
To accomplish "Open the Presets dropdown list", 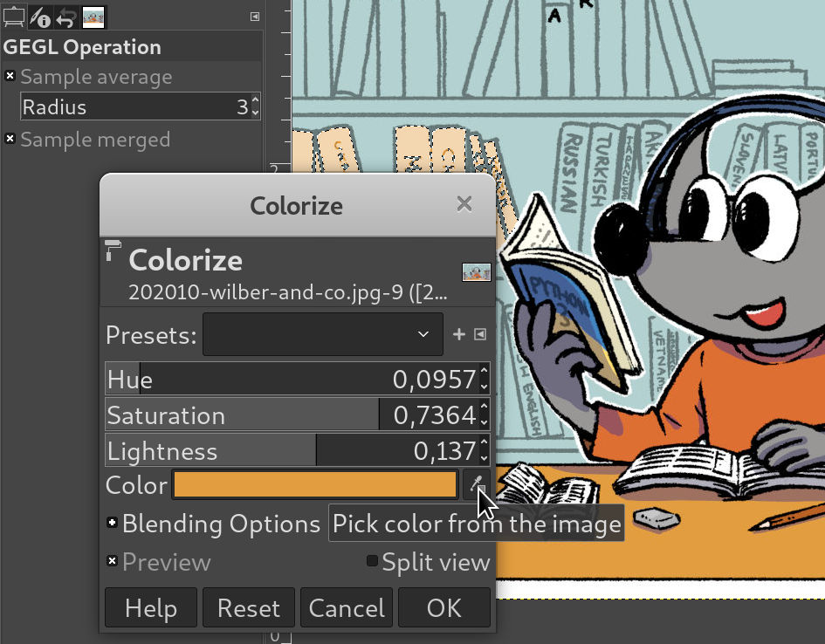I will coord(322,334).
